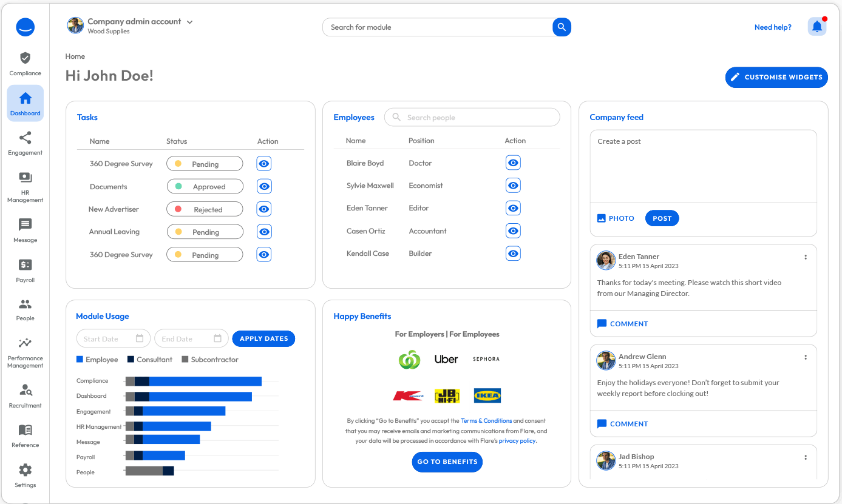View the rejected New Advertiser task

coord(263,209)
